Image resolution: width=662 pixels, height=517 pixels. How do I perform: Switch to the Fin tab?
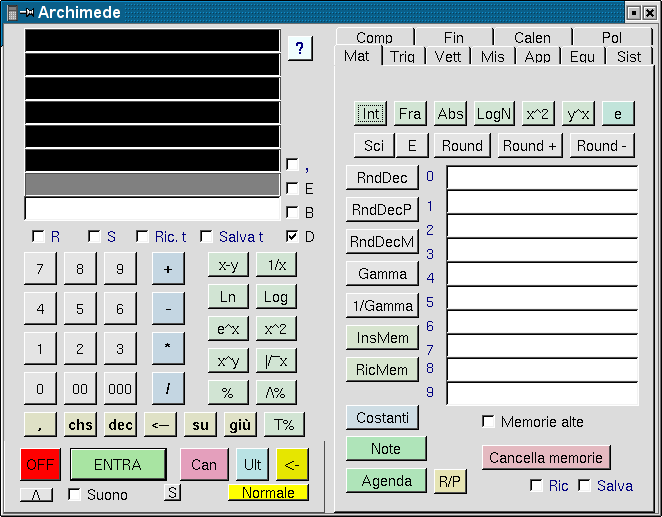[454, 37]
